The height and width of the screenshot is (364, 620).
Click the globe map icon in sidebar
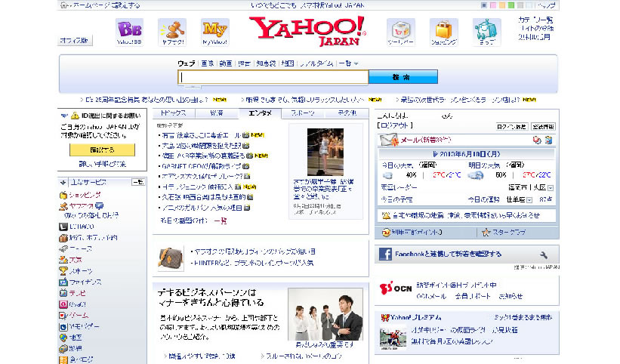[63, 337]
